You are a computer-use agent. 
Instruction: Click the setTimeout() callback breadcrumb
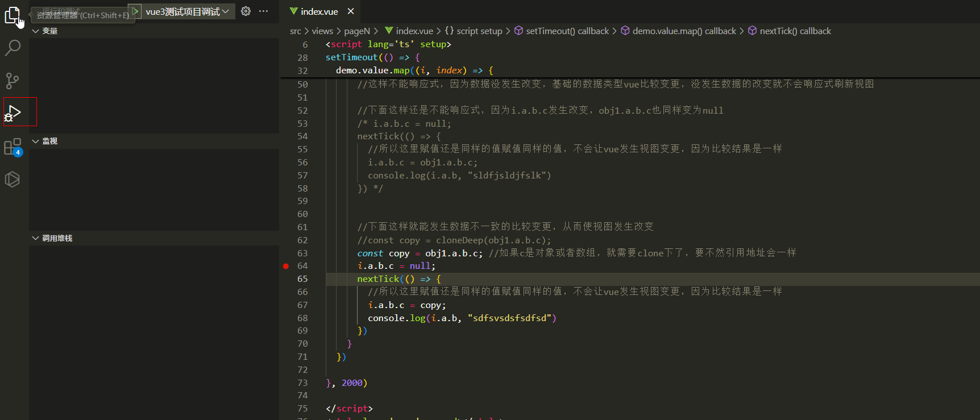pyautogui.click(x=567, y=31)
